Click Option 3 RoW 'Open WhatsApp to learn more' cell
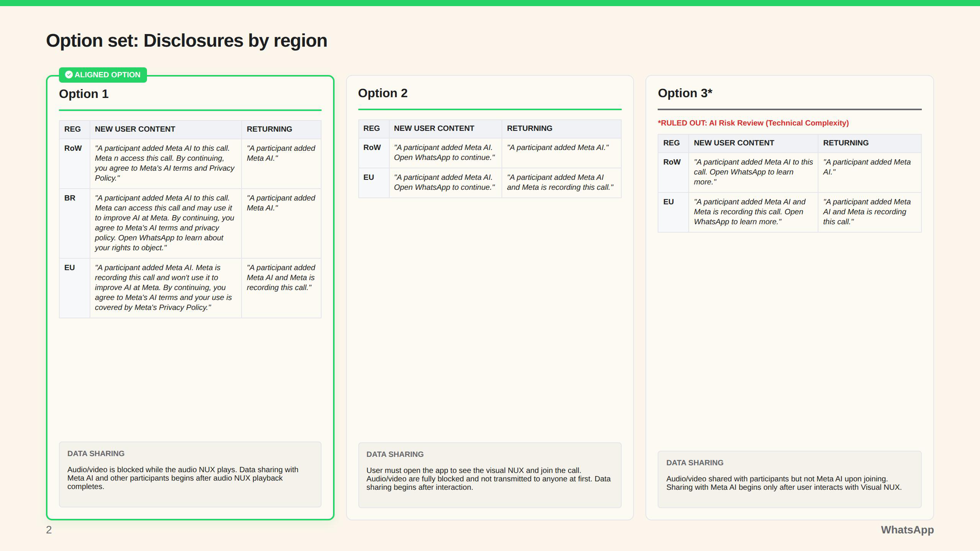 (x=753, y=172)
